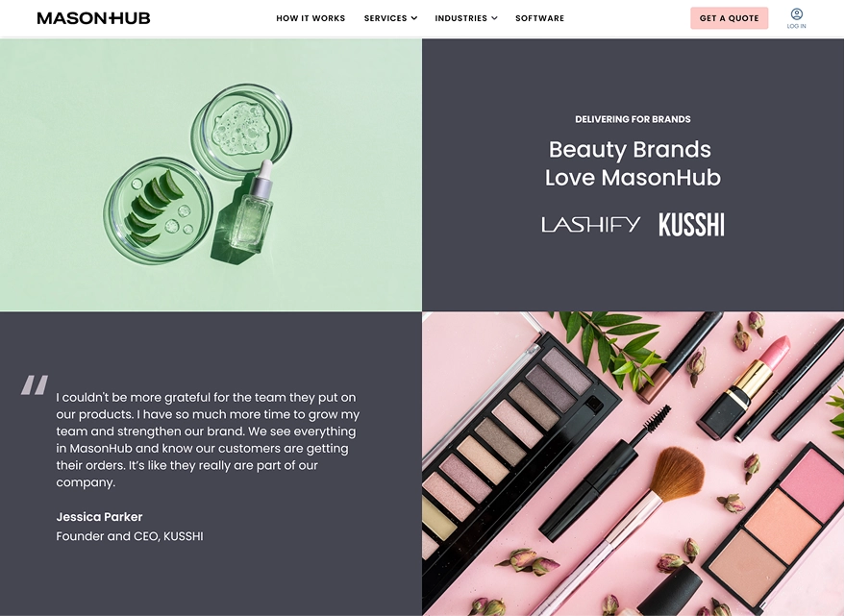Viewport: 845px width, 616px height.
Task: Click the Lashify brand logo
Action: click(590, 225)
